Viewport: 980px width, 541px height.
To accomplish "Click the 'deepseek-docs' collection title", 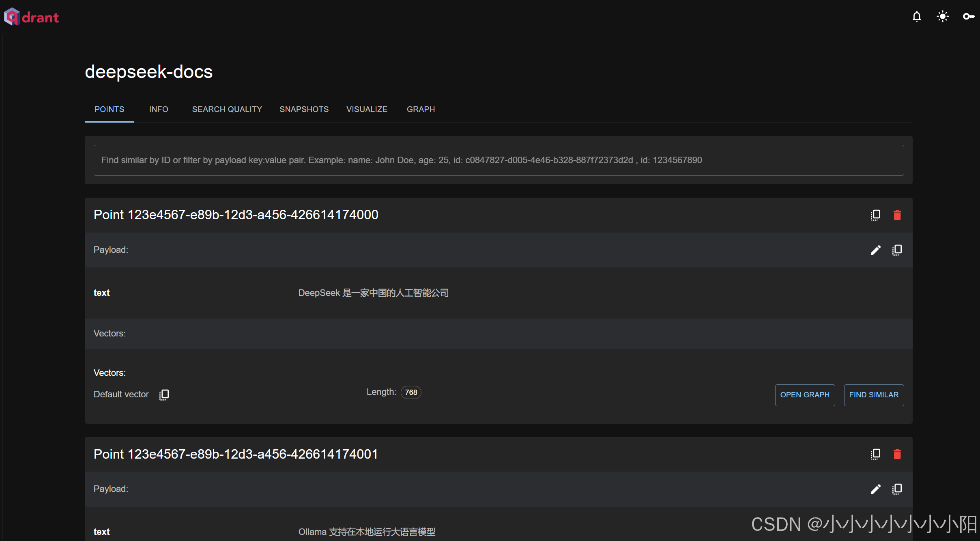I will tap(149, 72).
